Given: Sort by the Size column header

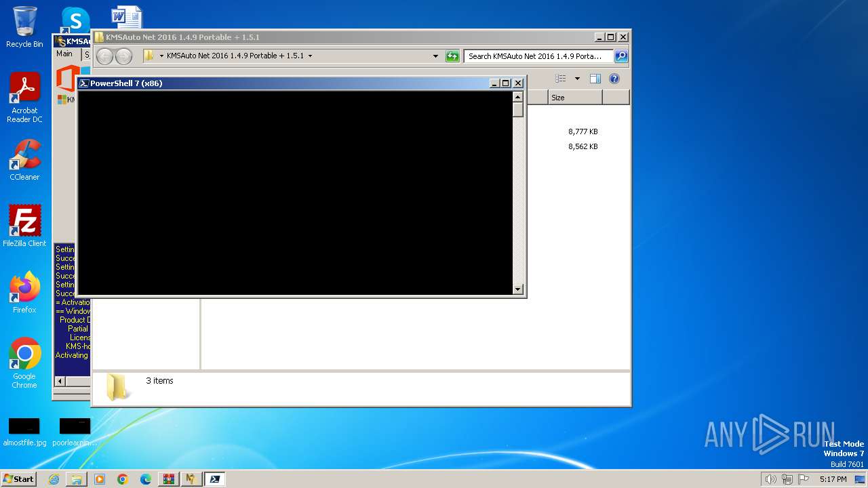Looking at the screenshot, I should 575,98.
